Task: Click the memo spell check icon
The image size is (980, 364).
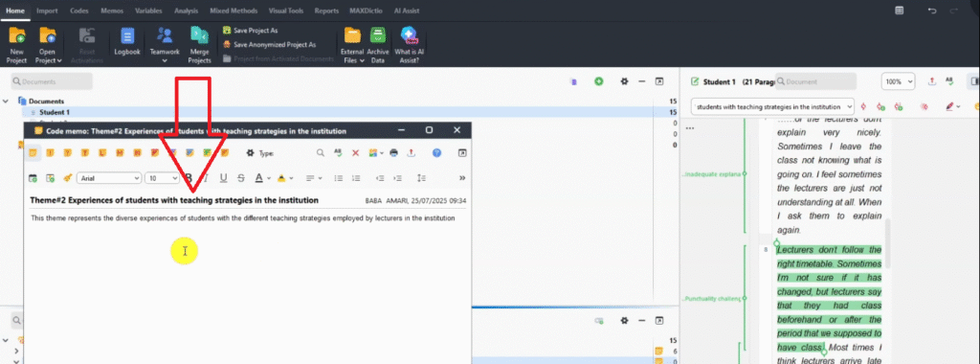Action: point(338,152)
